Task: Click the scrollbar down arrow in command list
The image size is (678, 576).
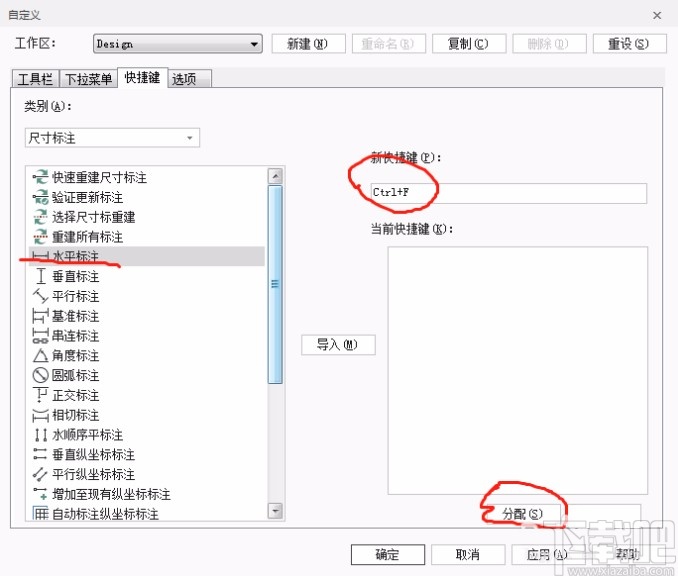Action: click(275, 511)
